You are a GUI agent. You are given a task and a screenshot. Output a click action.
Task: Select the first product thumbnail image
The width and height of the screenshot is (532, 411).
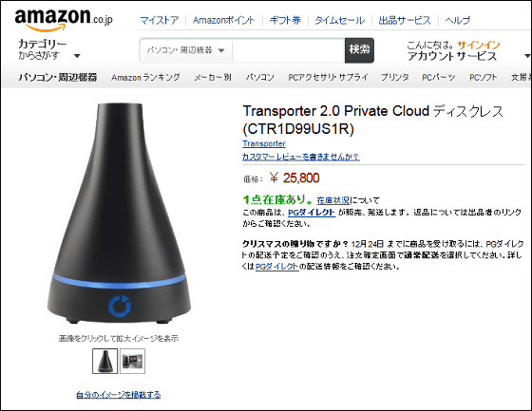(x=105, y=361)
